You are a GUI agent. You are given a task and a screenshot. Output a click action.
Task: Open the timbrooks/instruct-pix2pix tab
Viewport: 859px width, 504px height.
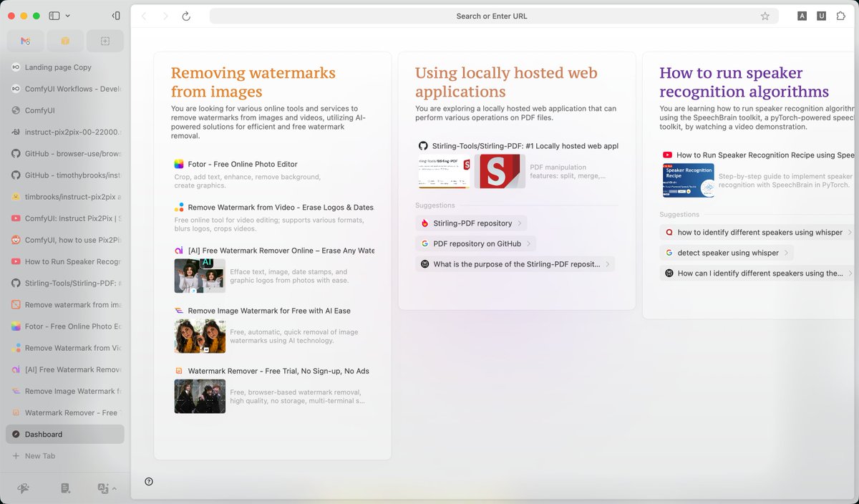[x=65, y=196]
